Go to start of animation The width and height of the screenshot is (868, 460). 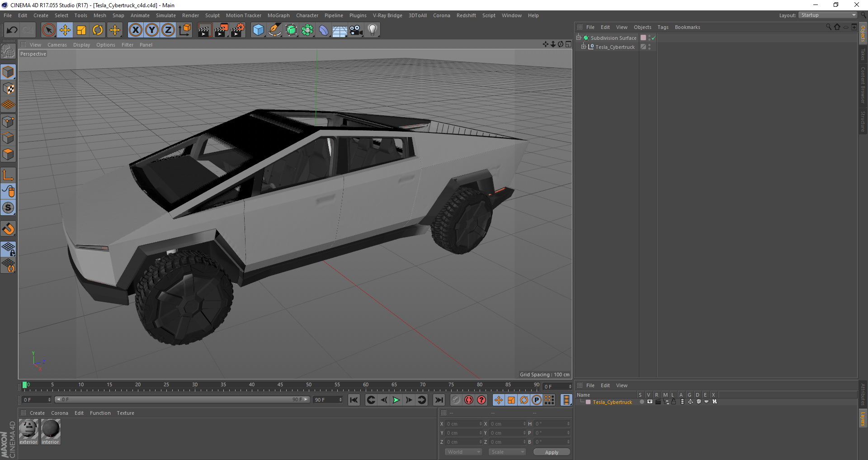coord(354,400)
